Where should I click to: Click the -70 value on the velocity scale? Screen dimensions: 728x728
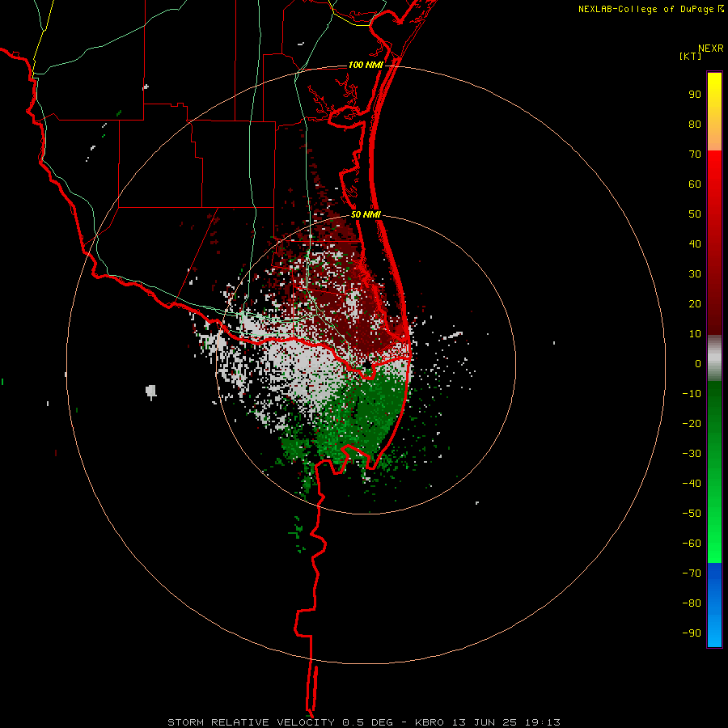692,574
